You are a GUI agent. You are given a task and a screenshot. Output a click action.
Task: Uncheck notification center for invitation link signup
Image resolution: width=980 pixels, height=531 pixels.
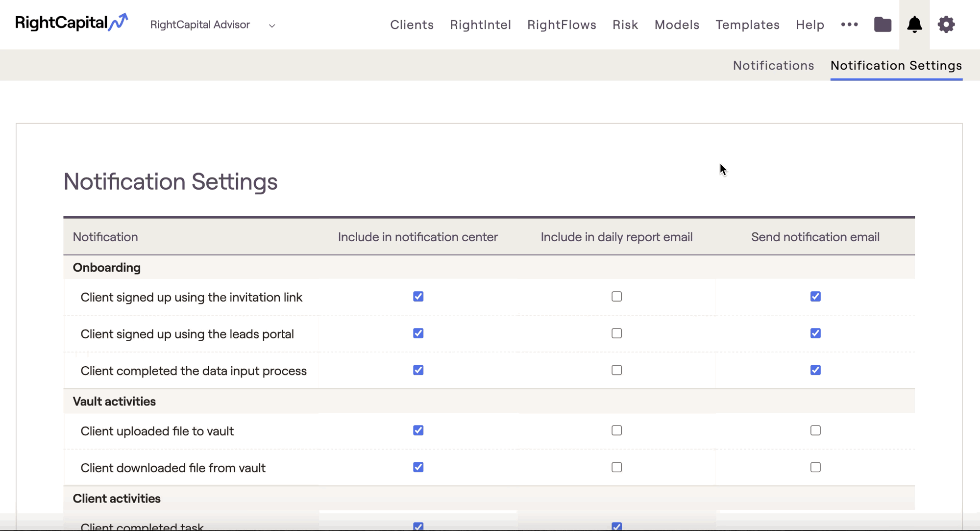point(418,297)
